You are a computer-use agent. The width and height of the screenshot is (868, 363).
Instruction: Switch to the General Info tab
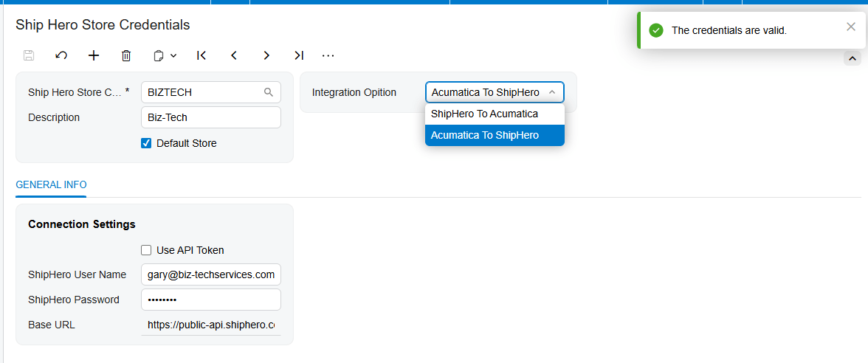(51, 184)
